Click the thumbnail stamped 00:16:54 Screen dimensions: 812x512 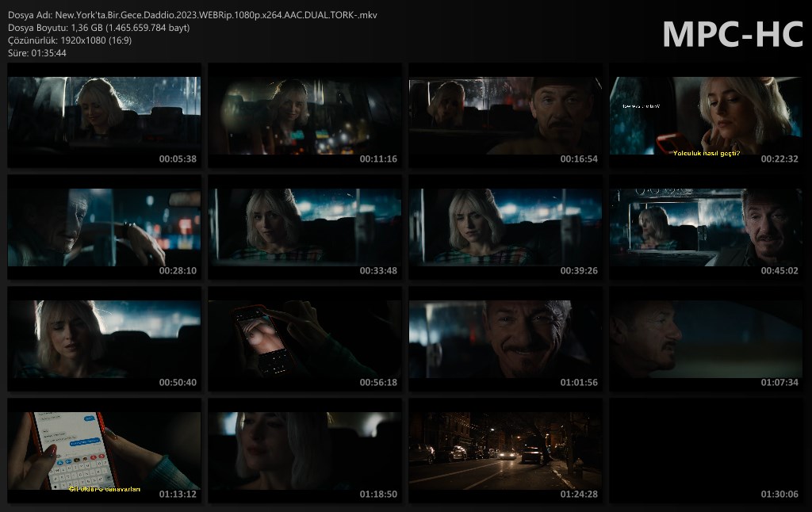pyautogui.click(x=505, y=116)
